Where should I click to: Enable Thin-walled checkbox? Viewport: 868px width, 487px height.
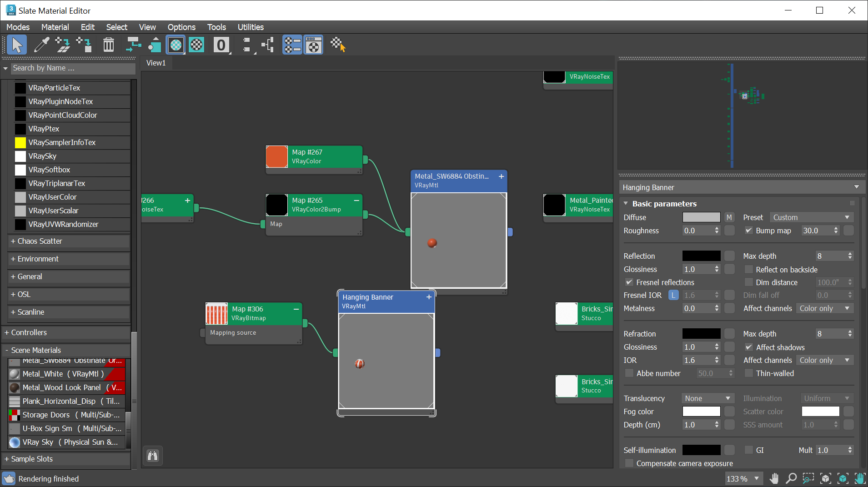click(748, 373)
